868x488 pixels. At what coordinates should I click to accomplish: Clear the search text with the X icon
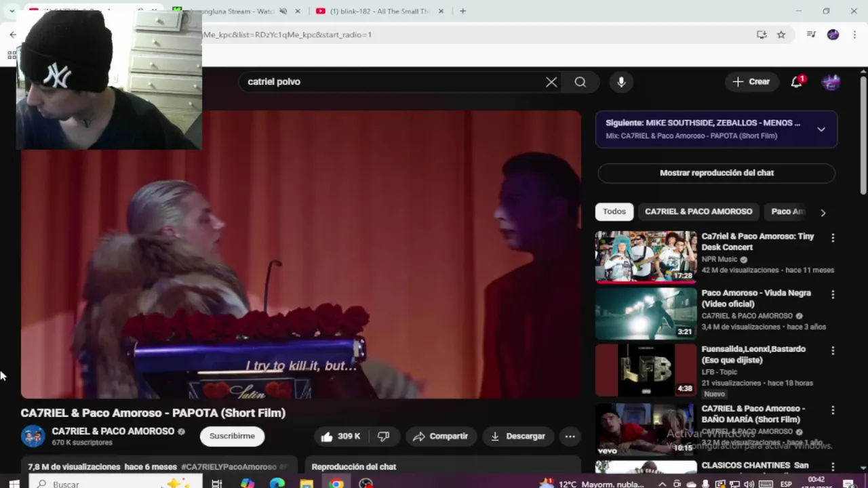click(551, 82)
